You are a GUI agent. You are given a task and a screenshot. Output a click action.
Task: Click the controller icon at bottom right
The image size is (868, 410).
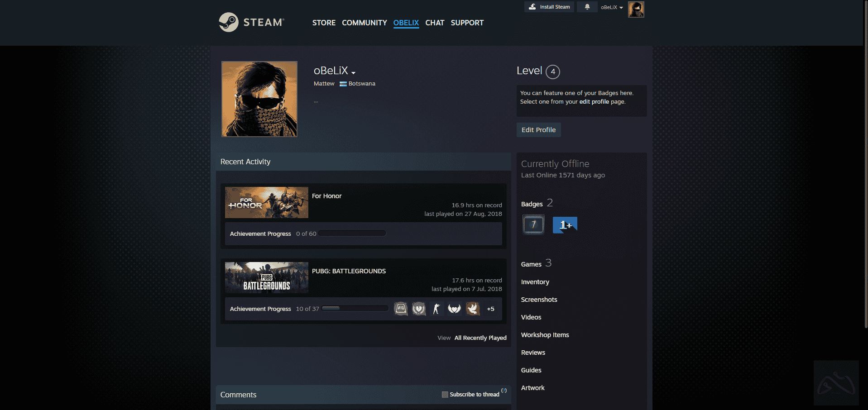[x=836, y=383]
